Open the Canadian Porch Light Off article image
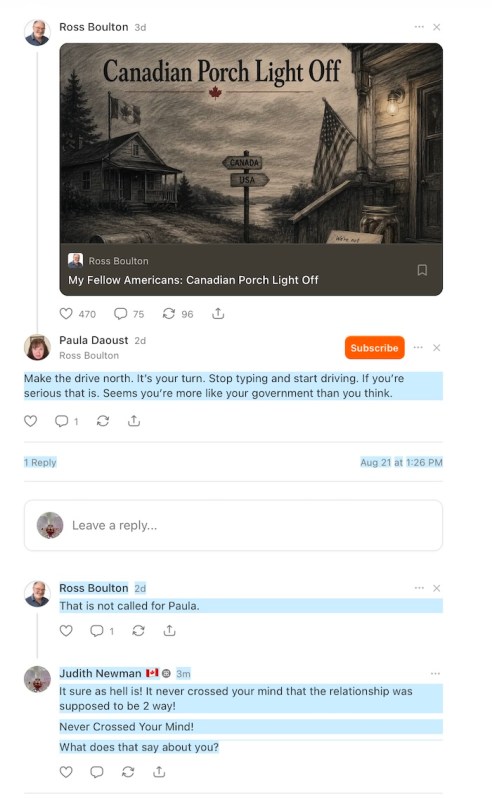The height and width of the screenshot is (799, 492). tap(251, 143)
